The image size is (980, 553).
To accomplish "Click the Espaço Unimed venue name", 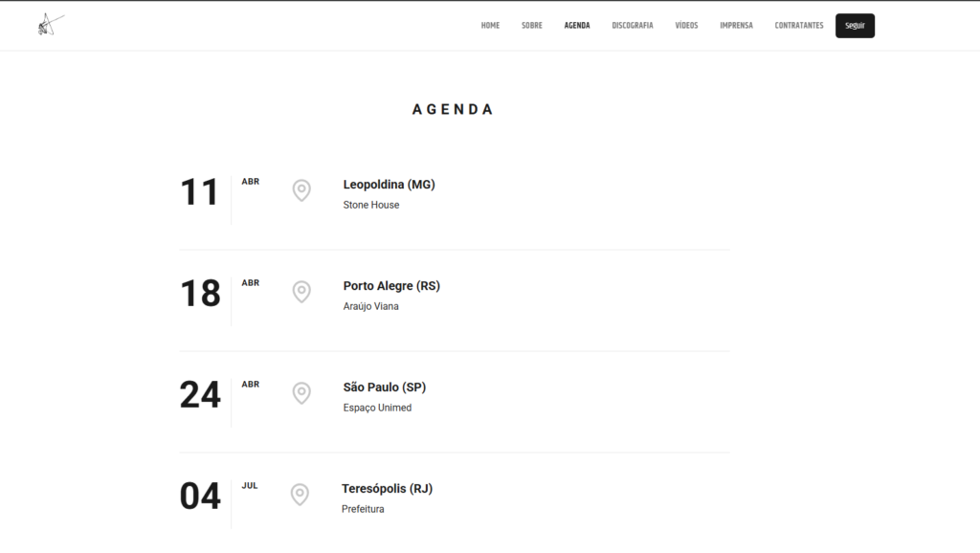I will pos(377,408).
